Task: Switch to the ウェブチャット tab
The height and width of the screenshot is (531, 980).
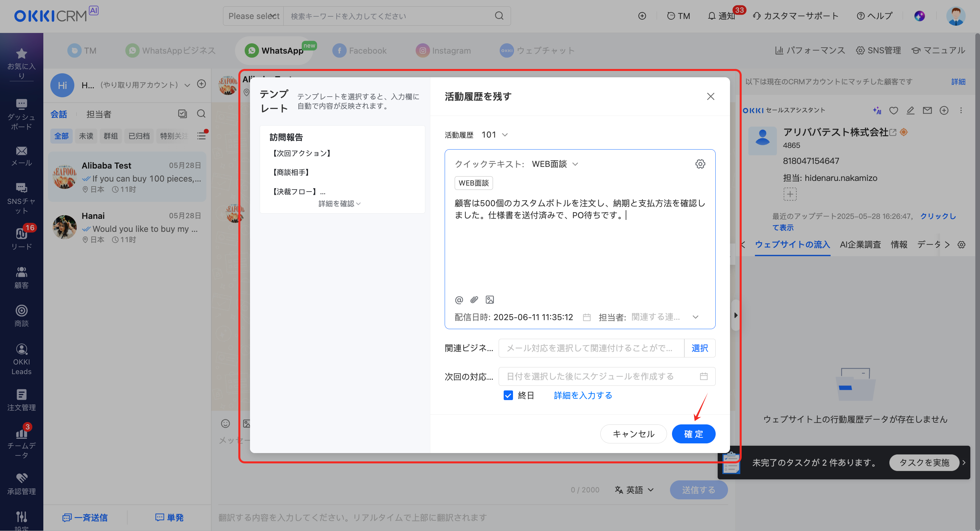Action: click(537, 50)
